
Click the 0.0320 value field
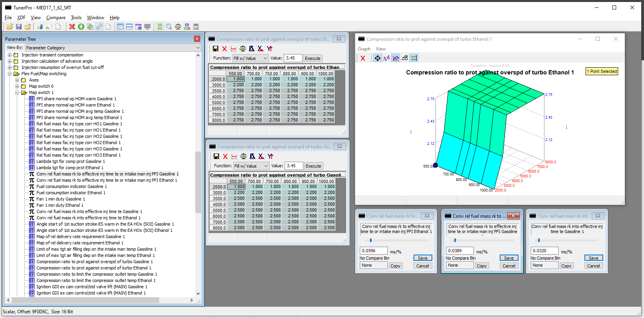click(544, 251)
